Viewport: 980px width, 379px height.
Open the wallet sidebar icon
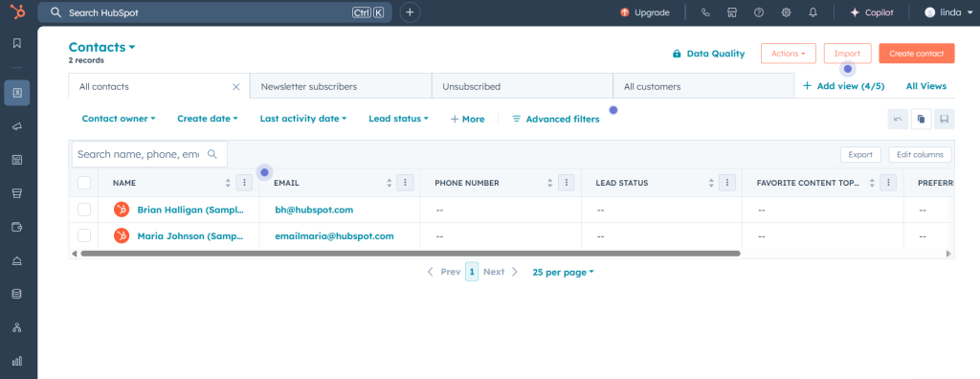pos(17,227)
